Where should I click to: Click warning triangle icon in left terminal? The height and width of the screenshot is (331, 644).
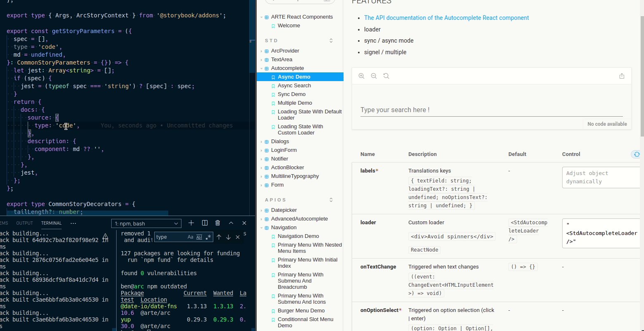[105, 236]
